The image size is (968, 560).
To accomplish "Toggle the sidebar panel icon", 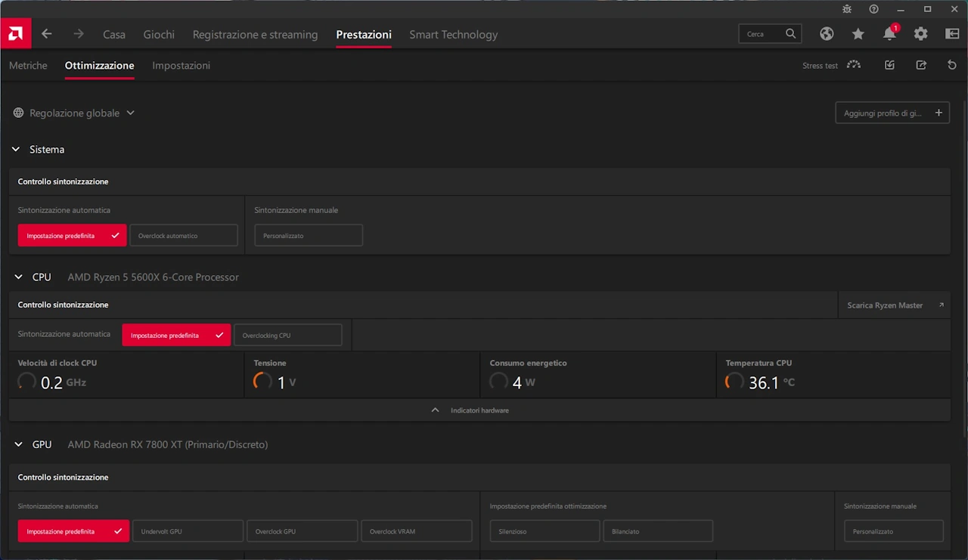I will coord(952,34).
